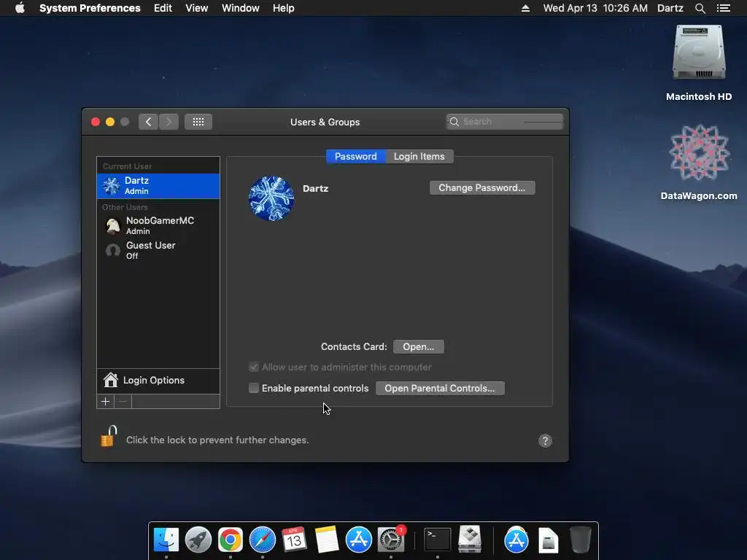Open System Preferences app menu
The height and width of the screenshot is (560, 747).
coord(90,8)
